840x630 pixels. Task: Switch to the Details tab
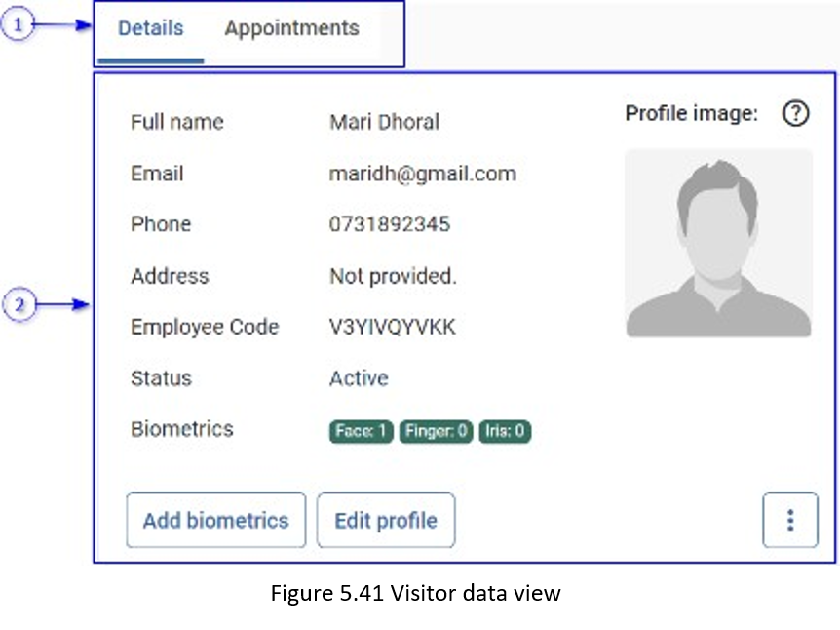pos(151,29)
